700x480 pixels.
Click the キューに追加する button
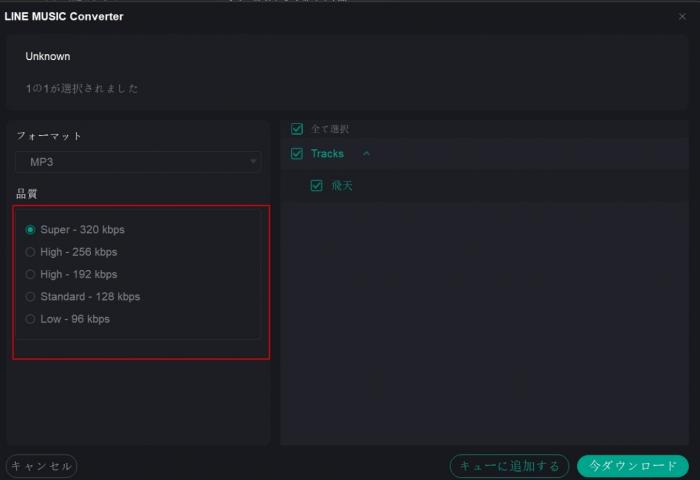tap(509, 466)
